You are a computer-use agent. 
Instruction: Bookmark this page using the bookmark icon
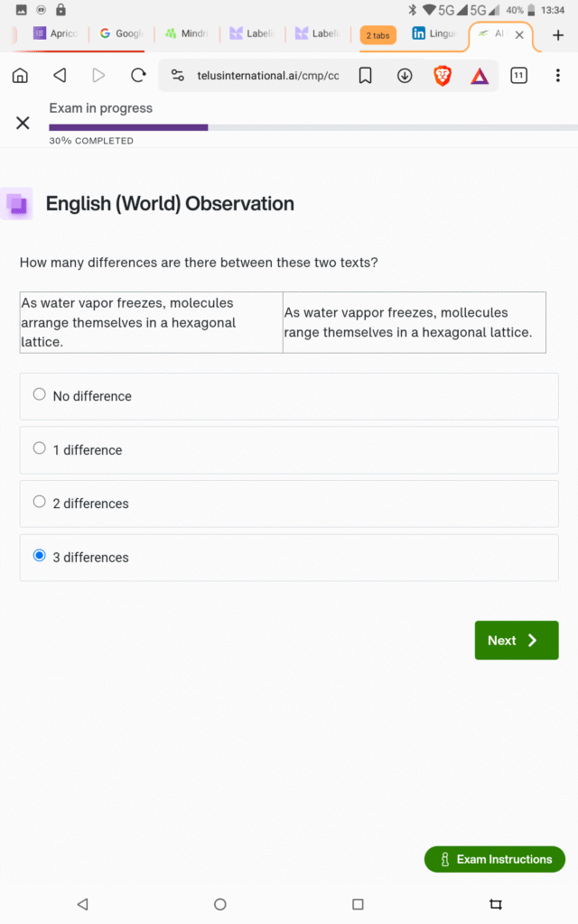pos(365,76)
